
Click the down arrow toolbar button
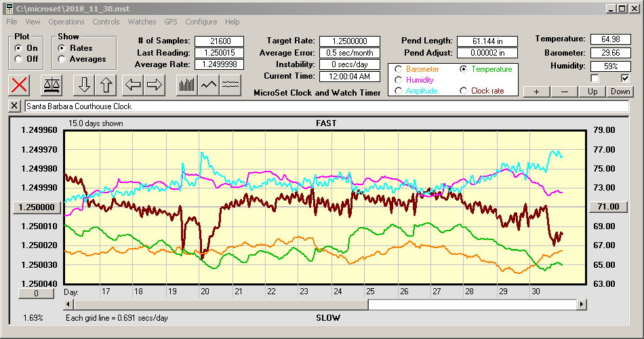84,85
